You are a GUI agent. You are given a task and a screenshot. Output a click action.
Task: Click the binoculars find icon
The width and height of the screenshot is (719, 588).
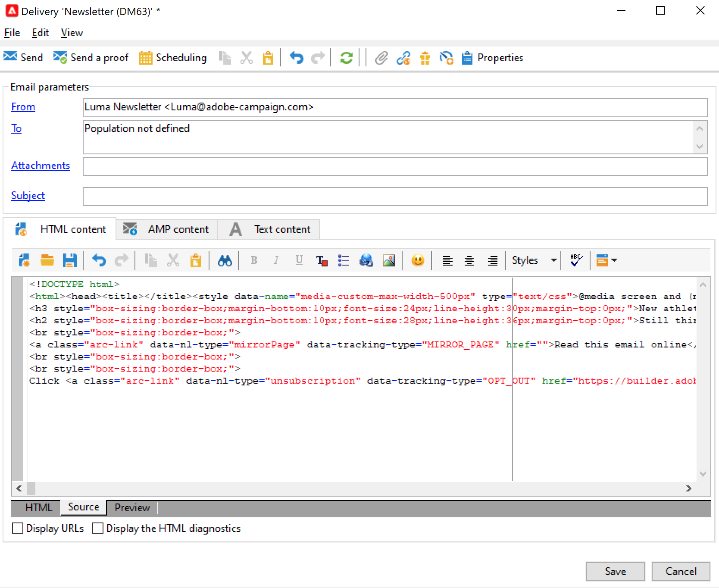[x=225, y=260]
